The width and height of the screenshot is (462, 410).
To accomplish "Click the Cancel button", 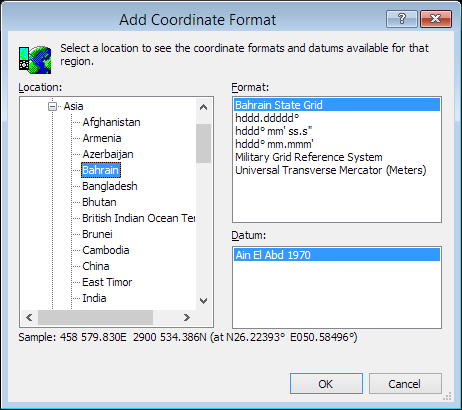I will [405, 384].
